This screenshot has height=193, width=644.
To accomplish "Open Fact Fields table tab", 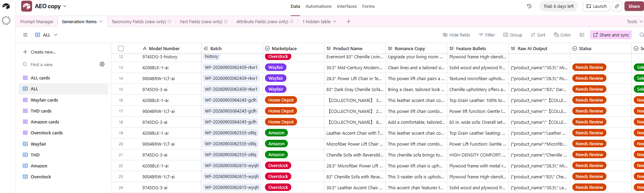I will pos(201,21).
